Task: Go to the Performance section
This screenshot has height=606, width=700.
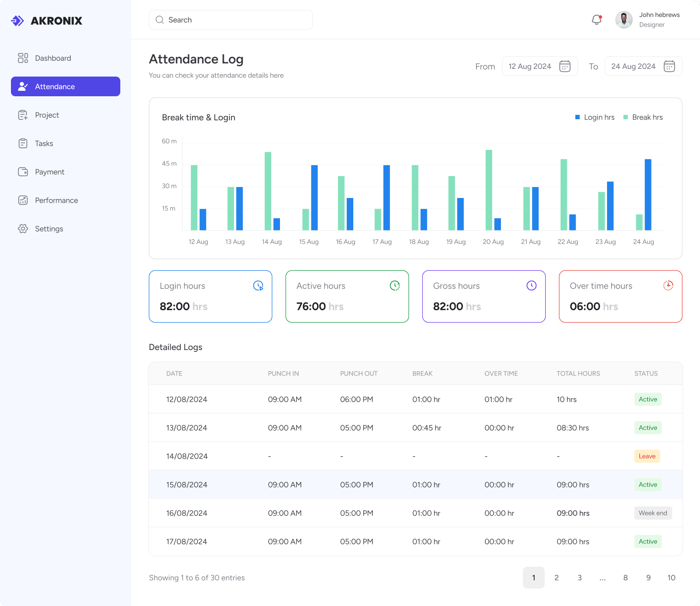Action: click(56, 200)
